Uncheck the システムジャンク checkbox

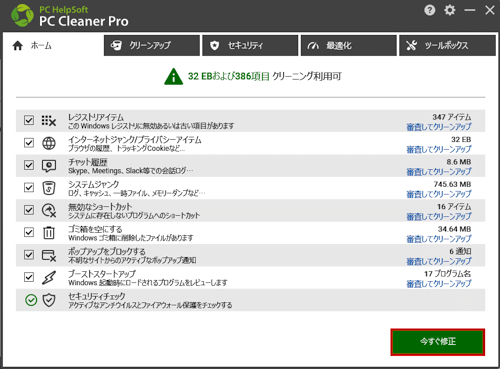[29, 187]
